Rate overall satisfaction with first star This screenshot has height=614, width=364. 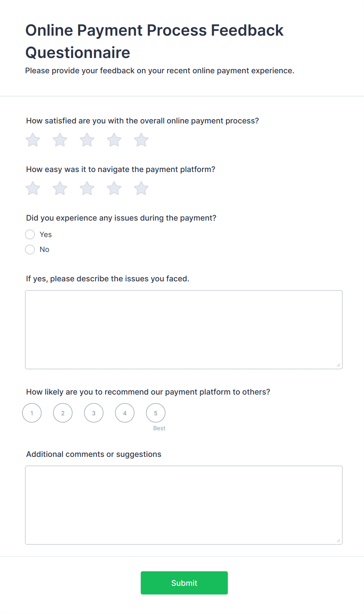tap(33, 140)
